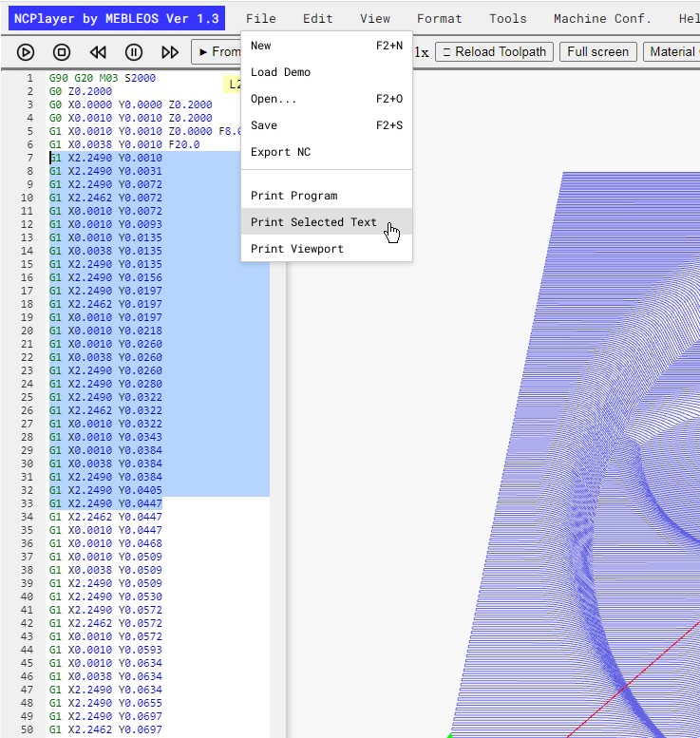Screen dimensions: 700x738
Task: Click the Fast forward icon
Action: [170, 52]
